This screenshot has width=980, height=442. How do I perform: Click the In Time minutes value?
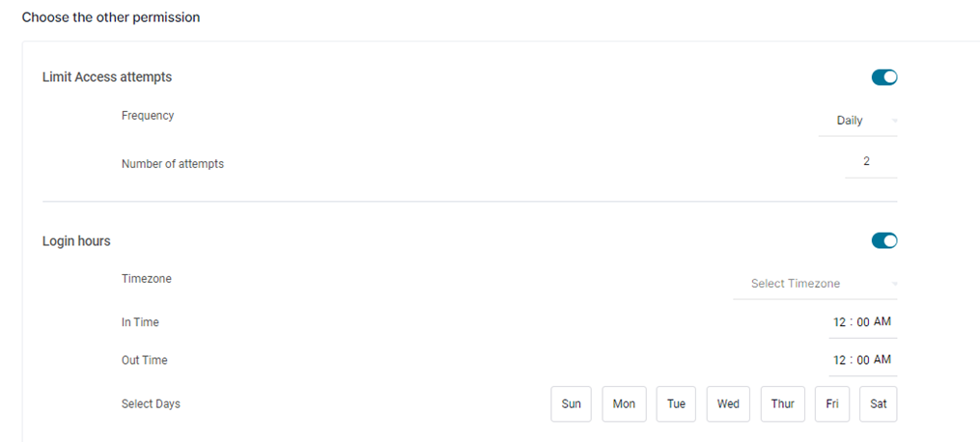point(863,322)
